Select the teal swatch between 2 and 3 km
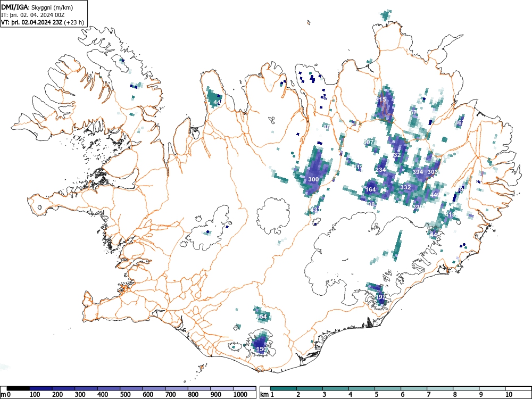Image resolution: width=532 pixels, height=399 pixels. (310, 388)
